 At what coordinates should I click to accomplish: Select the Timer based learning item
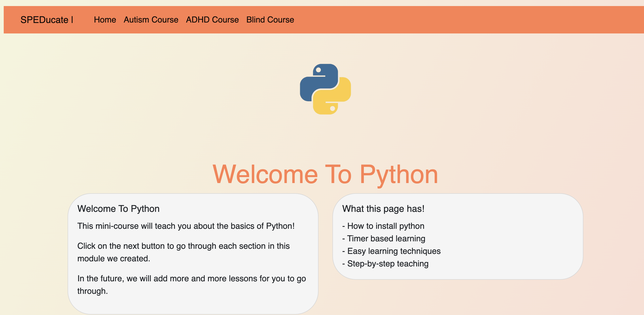[384, 239]
